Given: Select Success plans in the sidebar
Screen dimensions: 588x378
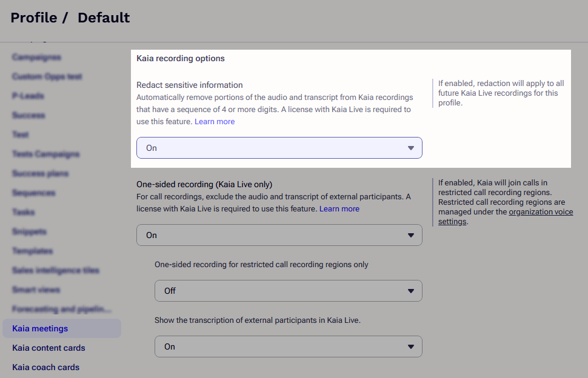Looking at the screenshot, I should 41,173.
